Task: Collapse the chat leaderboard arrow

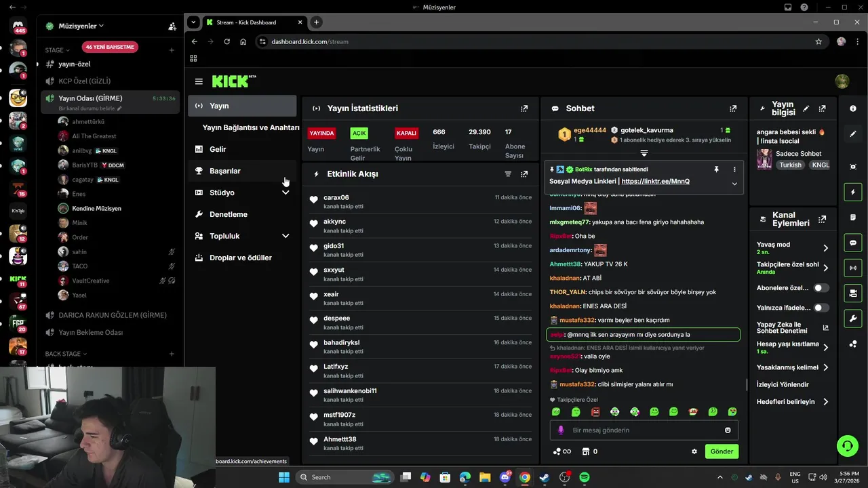Action: [644, 153]
